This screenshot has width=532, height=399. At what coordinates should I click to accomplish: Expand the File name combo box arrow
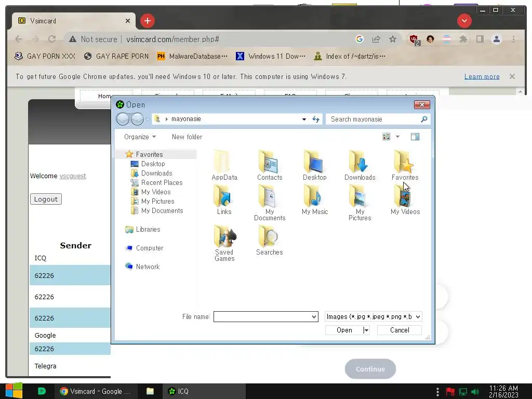click(x=314, y=316)
